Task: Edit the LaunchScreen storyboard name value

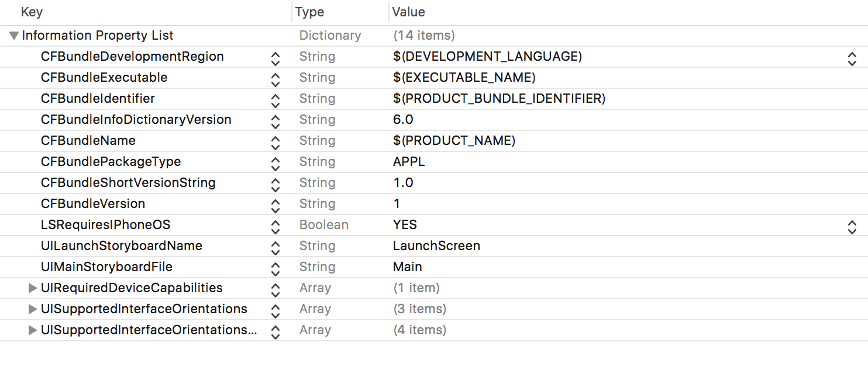Action: [436, 246]
